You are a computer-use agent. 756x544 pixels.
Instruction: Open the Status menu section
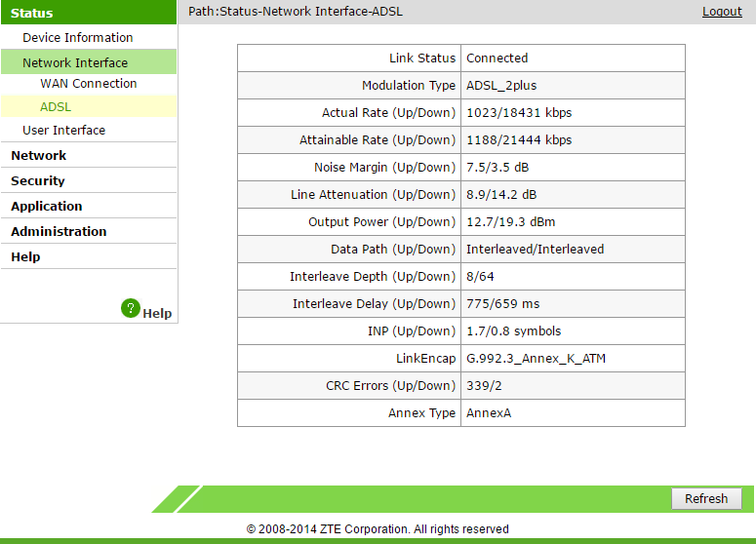(x=32, y=13)
